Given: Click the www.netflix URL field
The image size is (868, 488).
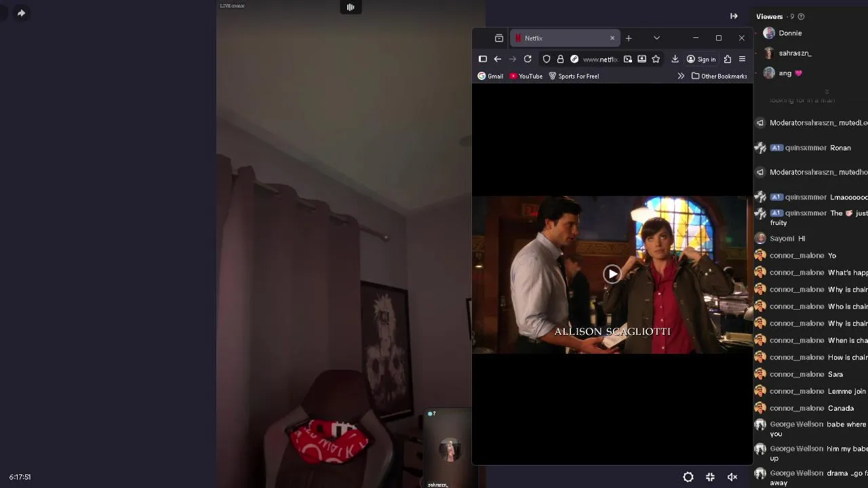Looking at the screenshot, I should pyautogui.click(x=600, y=59).
